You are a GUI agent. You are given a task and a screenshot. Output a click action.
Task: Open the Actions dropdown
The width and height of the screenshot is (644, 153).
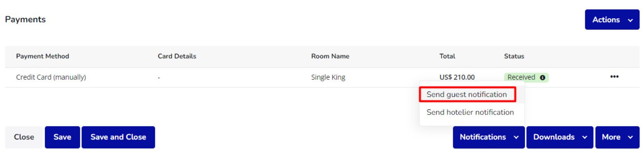coord(612,20)
